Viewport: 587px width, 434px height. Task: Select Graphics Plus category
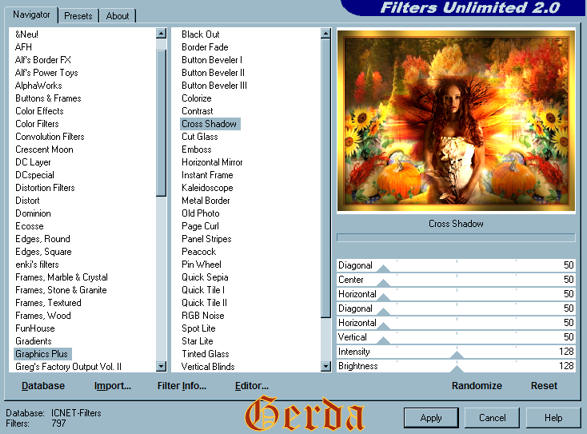click(42, 354)
